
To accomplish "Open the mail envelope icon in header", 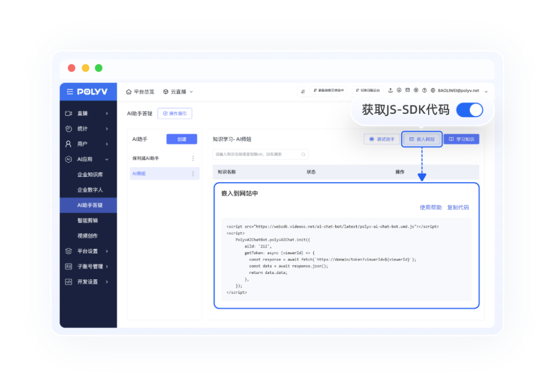I will (407, 90).
